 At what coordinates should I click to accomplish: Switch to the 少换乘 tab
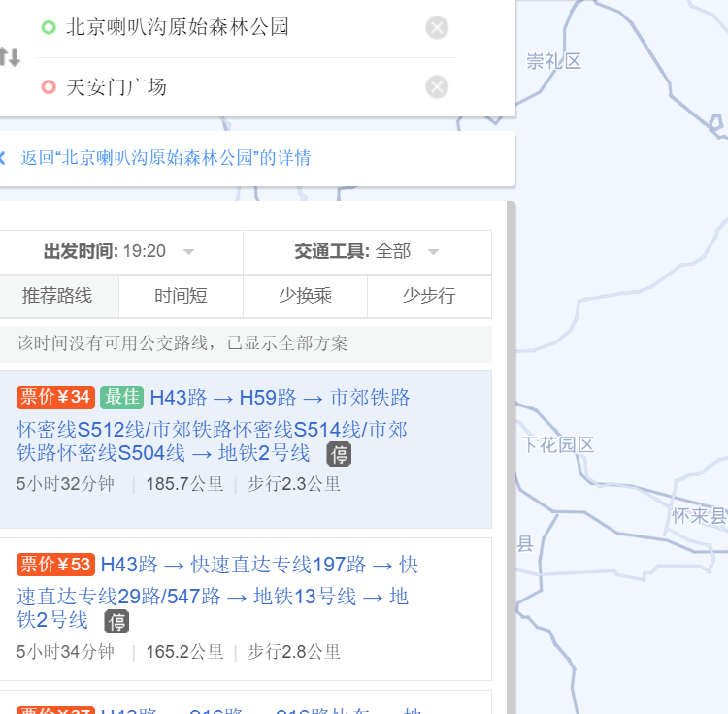(305, 296)
